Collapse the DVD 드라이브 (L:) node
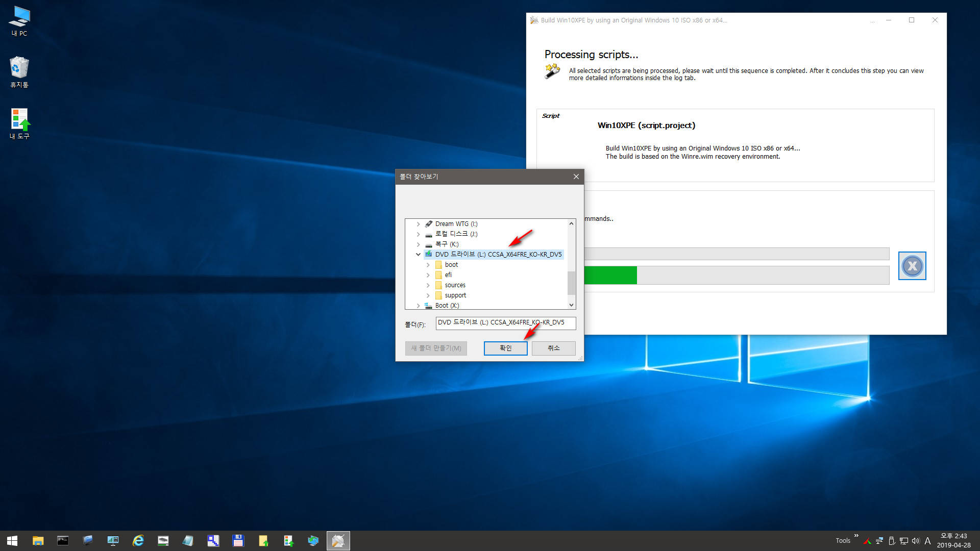Image resolution: width=980 pixels, height=551 pixels. [x=418, y=255]
